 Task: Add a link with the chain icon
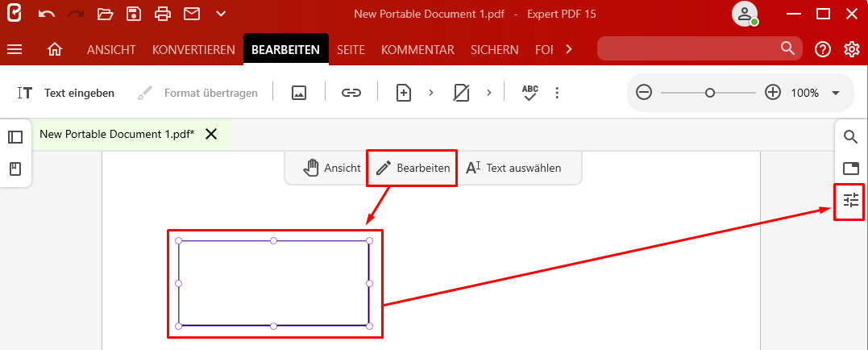(351, 93)
